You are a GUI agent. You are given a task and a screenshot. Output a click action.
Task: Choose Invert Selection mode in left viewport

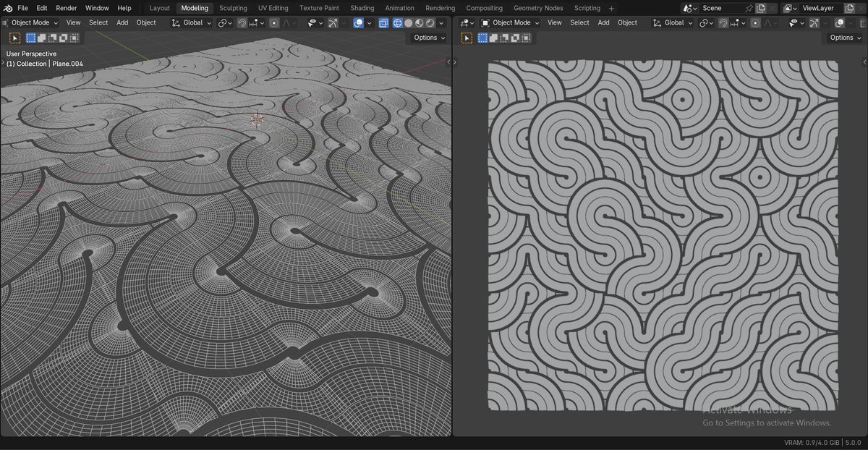pos(62,38)
